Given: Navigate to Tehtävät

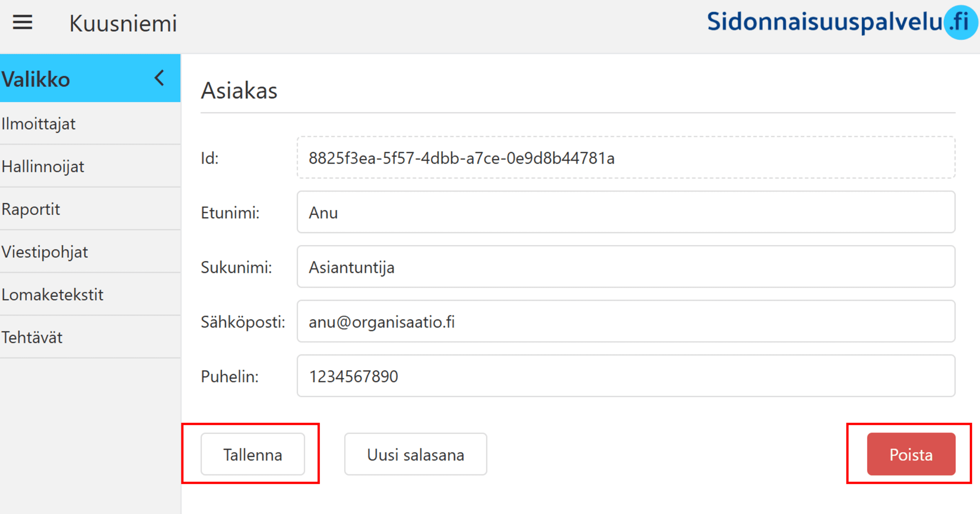Looking at the screenshot, I should pos(32,338).
